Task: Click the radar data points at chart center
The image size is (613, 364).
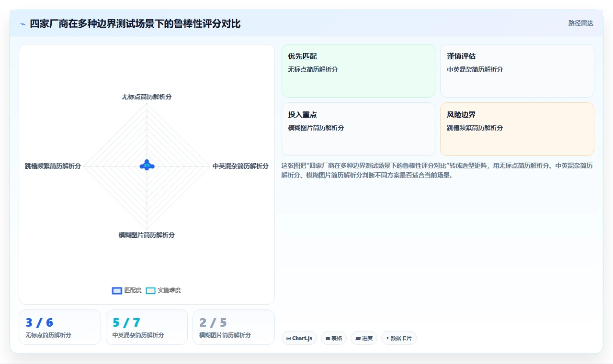Action: tap(147, 165)
